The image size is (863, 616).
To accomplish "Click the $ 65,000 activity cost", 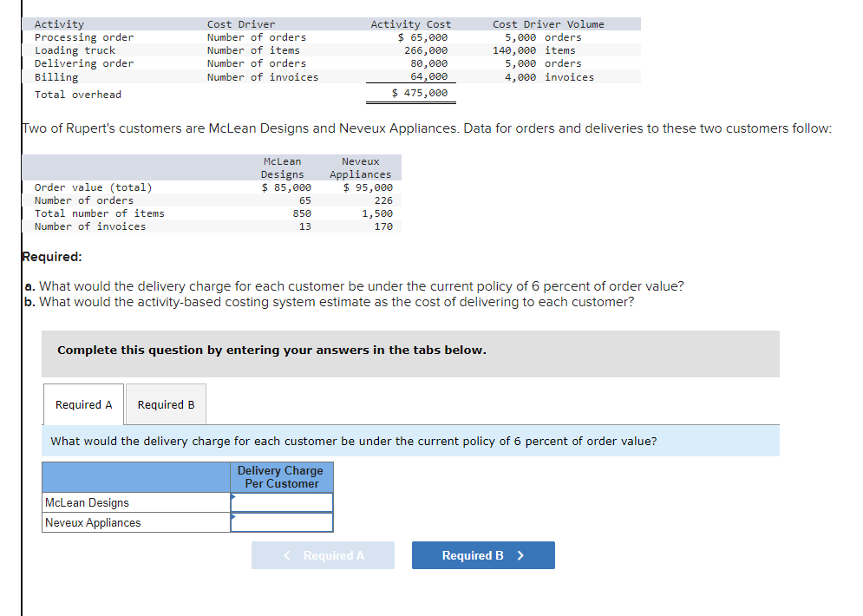I will pos(422,37).
